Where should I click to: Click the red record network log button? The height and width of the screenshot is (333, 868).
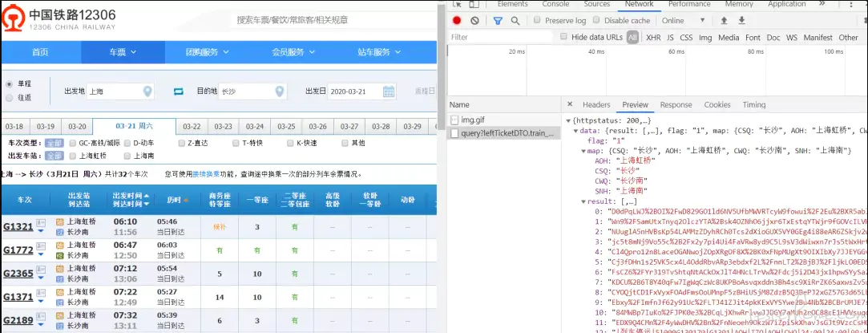pos(457,21)
